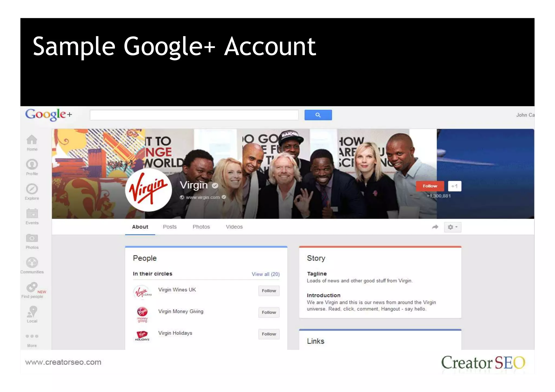Switch to the Photos tab
This screenshot has width=555, height=392.
click(x=201, y=227)
